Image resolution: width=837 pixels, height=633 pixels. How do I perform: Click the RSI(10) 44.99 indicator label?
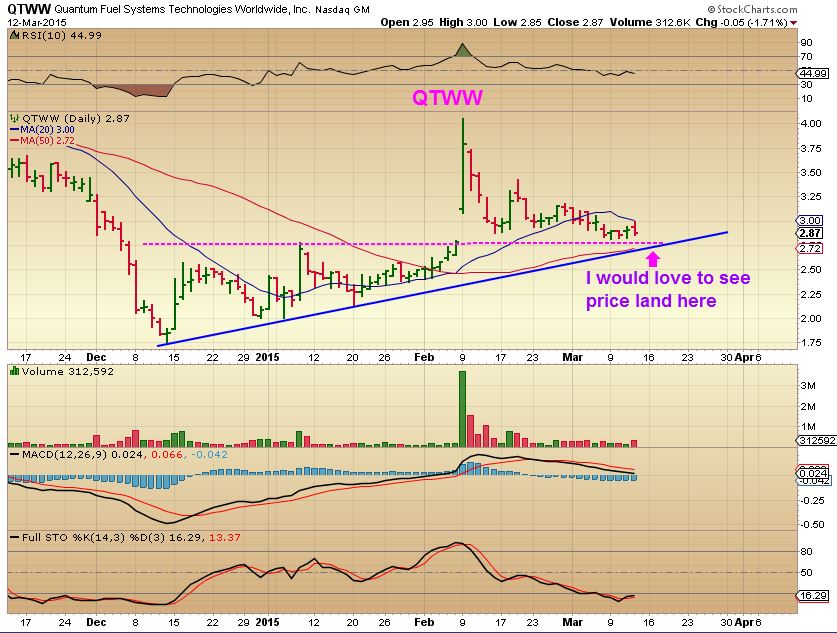(x=61, y=36)
